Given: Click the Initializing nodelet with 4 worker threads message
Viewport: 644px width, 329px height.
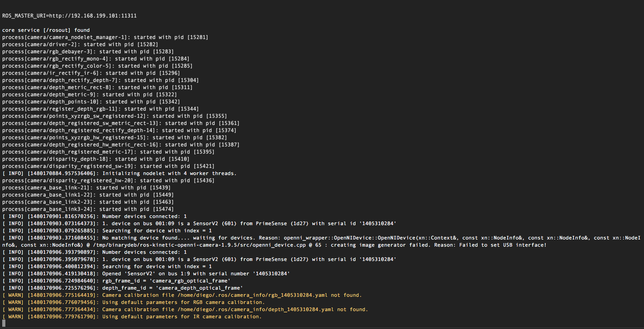Looking at the screenshot, I should pyautogui.click(x=119, y=173).
